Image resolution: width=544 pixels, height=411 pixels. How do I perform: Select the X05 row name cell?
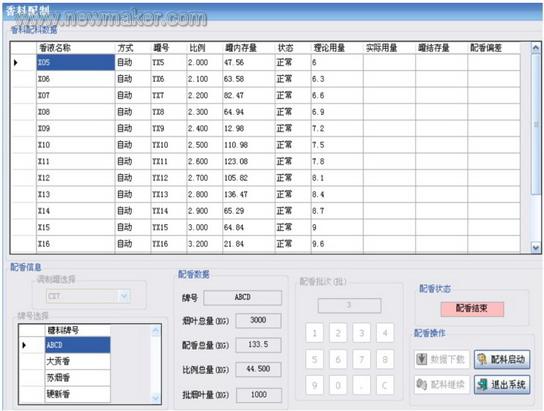(76, 62)
